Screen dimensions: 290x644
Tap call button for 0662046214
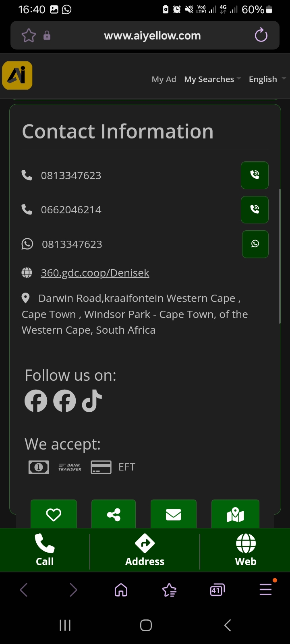[x=255, y=209]
